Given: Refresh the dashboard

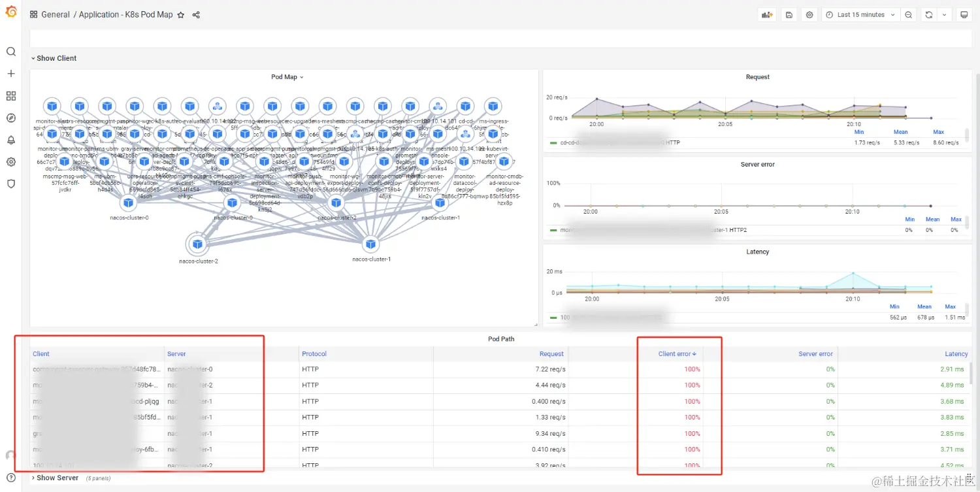Looking at the screenshot, I should pyautogui.click(x=928, y=14).
